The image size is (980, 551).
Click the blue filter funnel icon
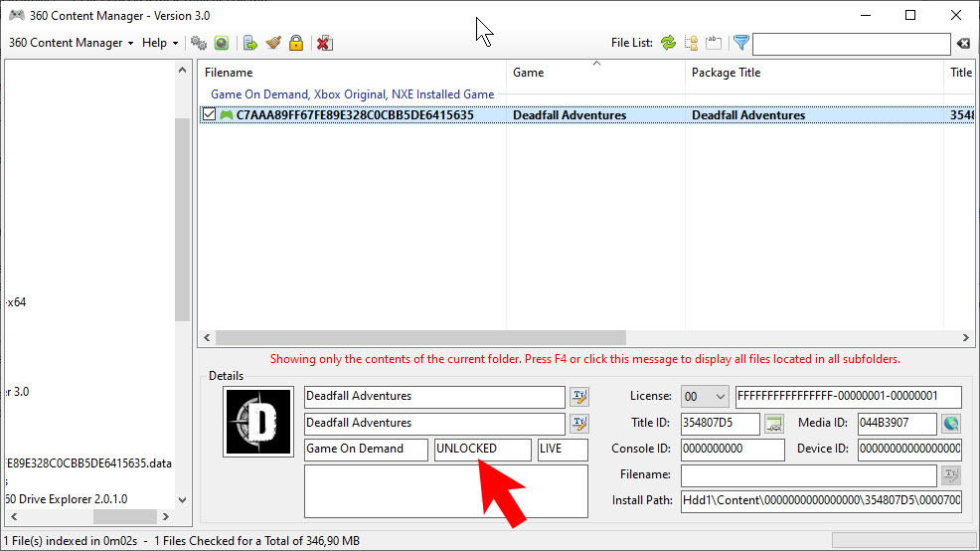click(741, 43)
